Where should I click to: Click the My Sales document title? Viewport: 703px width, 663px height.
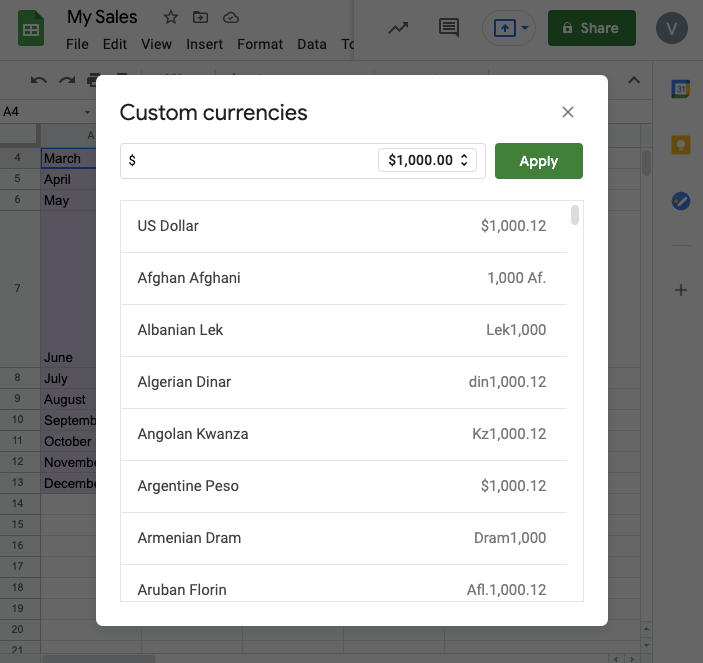102,17
